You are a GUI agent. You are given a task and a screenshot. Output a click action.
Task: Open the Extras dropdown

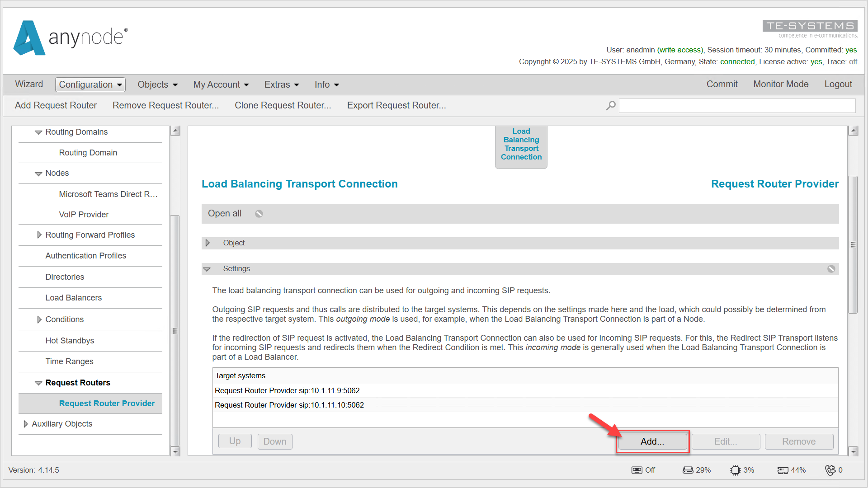(x=281, y=84)
